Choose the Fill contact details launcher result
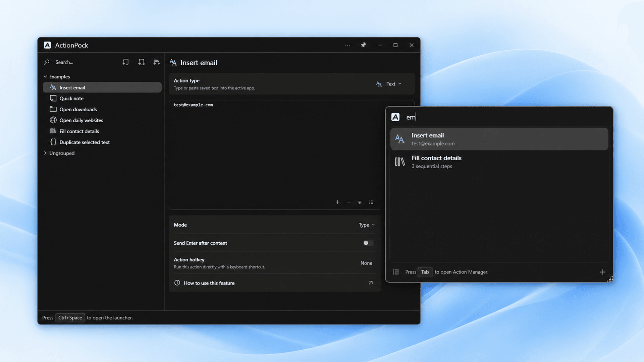Screen dimensions: 644x362 499,162
